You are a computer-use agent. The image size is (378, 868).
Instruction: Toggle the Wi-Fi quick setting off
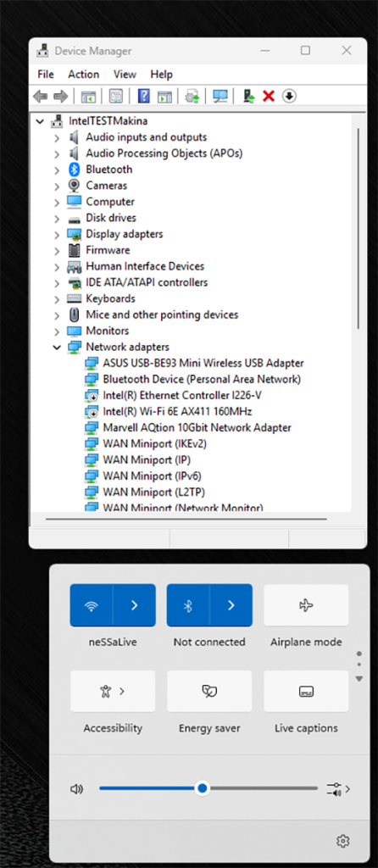[x=92, y=605]
